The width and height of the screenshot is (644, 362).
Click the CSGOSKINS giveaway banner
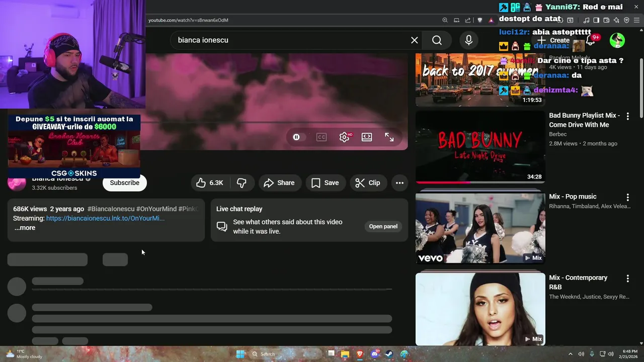[x=74, y=146]
